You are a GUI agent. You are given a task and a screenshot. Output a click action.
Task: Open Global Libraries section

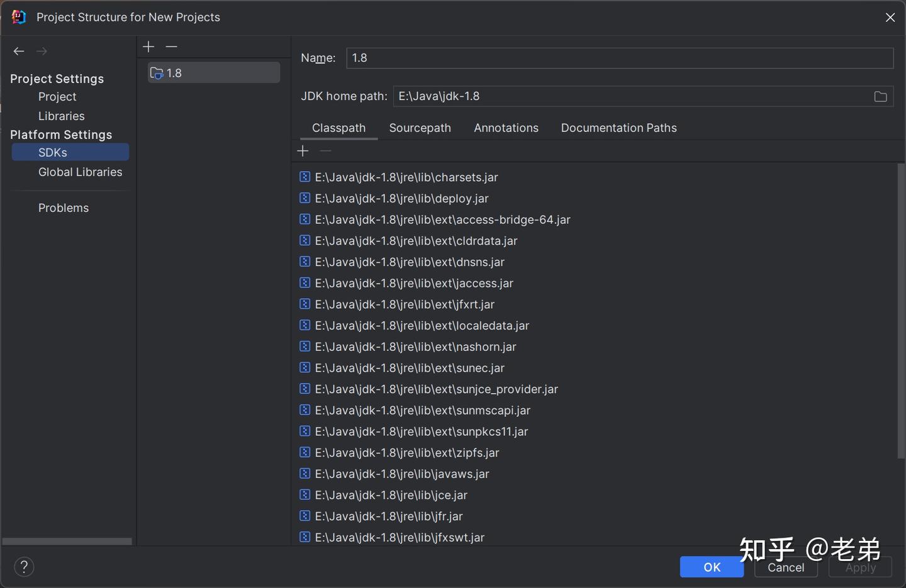pos(80,172)
